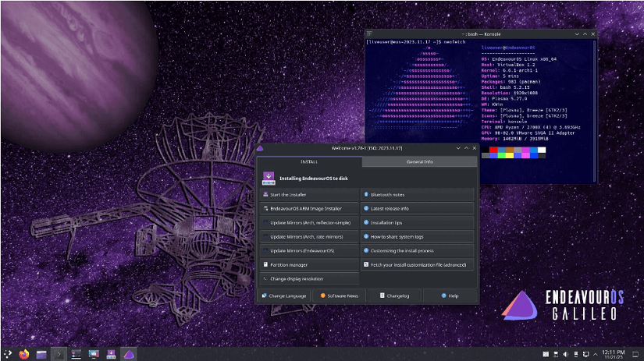Maximize the Welcome window
This screenshot has width=644, height=361.
(x=466, y=148)
